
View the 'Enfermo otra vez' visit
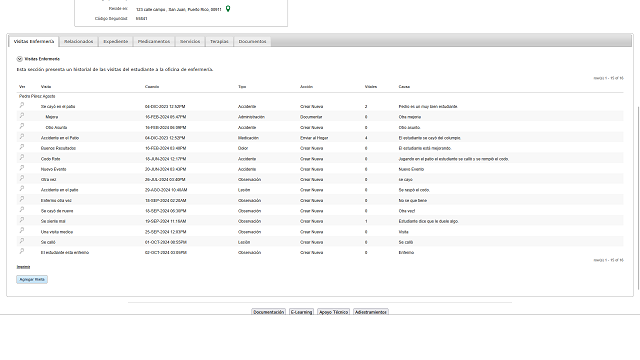coord(22,199)
